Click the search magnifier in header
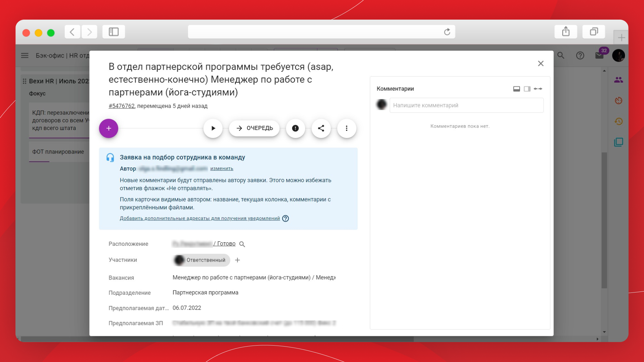 [561, 55]
